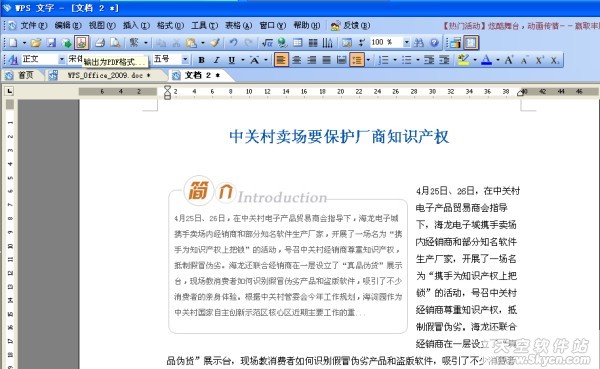Viewport: 600px width, 369px height.
Task: Click the undo arrow icon
Action: click(233, 42)
